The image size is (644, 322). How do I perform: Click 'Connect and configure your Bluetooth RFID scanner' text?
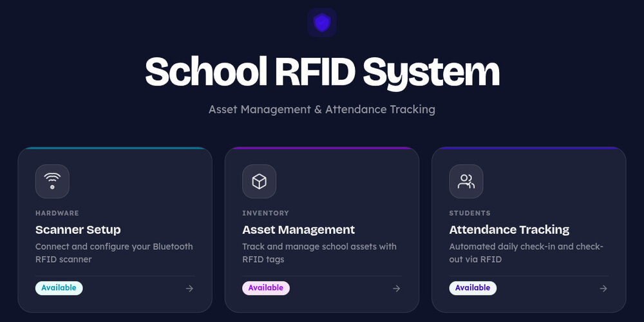click(114, 253)
